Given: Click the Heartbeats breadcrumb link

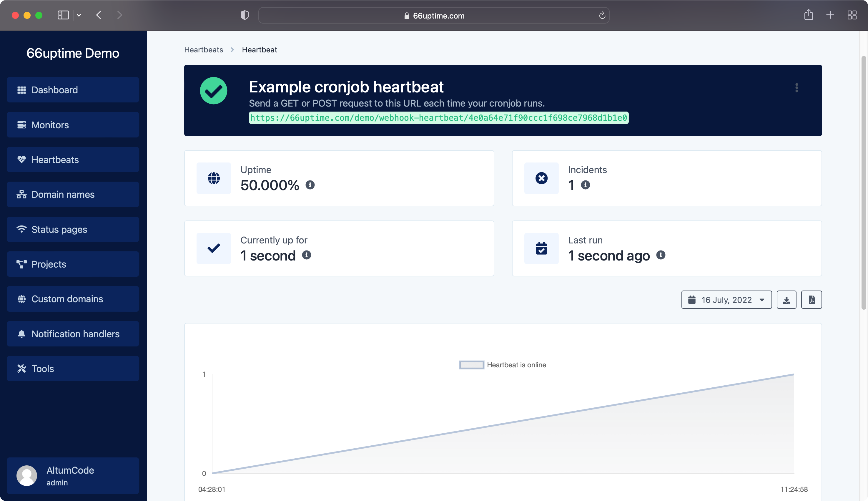Looking at the screenshot, I should click(204, 49).
